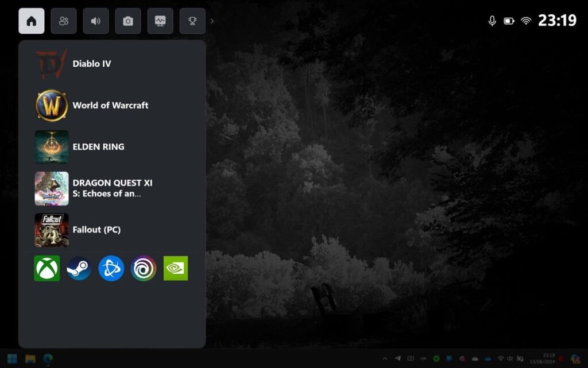
Task: Open the taskbar date and time
Action: (542, 359)
